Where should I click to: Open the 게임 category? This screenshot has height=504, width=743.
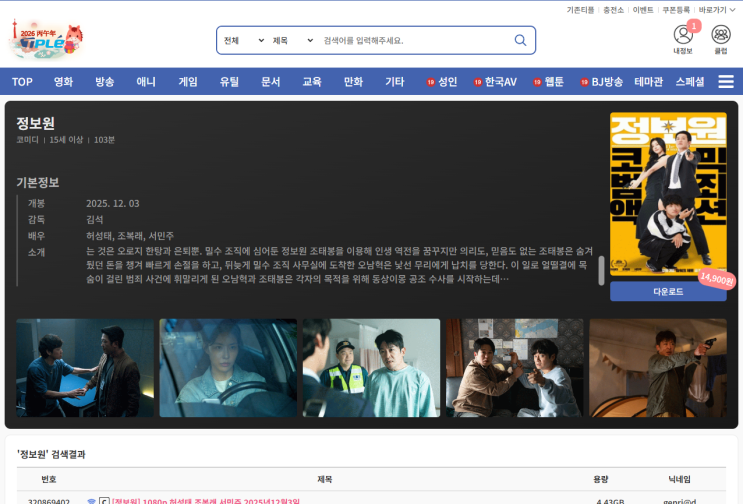[188, 81]
